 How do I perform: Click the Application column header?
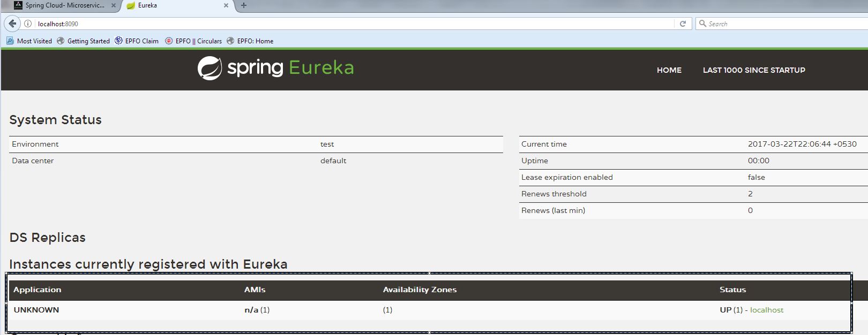38,290
